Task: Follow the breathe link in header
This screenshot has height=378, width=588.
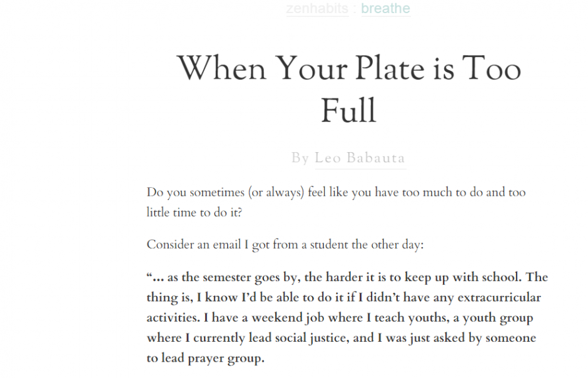Action: click(385, 9)
